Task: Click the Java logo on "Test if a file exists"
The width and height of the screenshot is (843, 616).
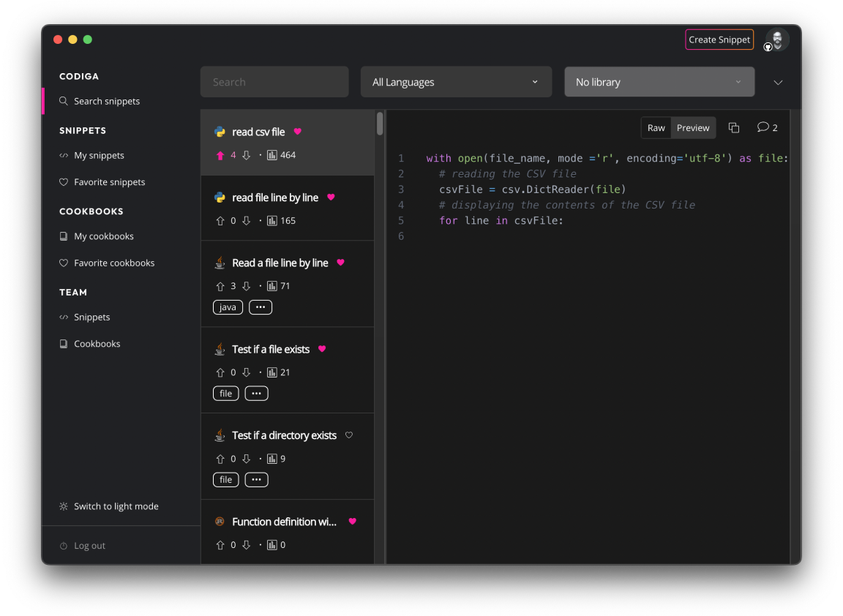Action: [x=220, y=349]
